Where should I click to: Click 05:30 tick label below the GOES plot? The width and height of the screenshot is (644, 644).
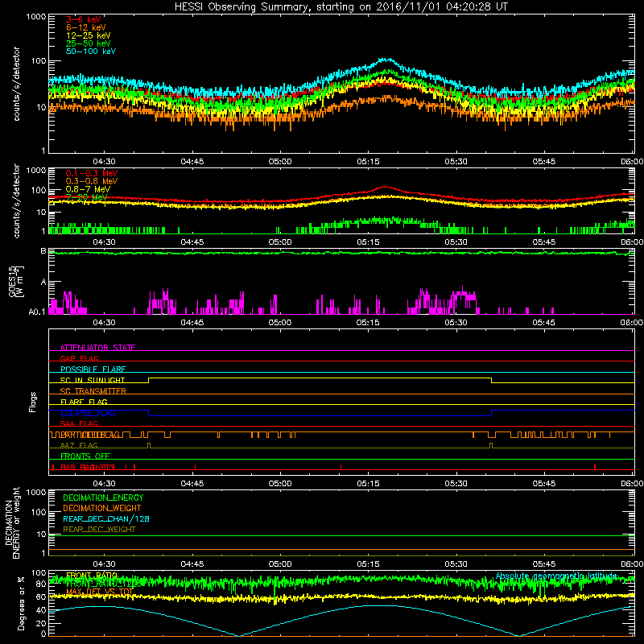[456, 323]
